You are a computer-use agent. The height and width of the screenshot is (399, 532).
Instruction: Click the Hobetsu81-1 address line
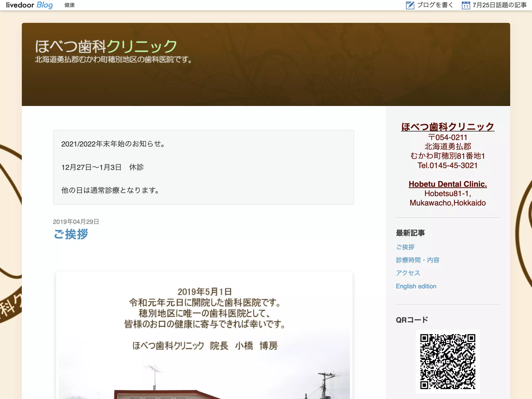tap(448, 194)
